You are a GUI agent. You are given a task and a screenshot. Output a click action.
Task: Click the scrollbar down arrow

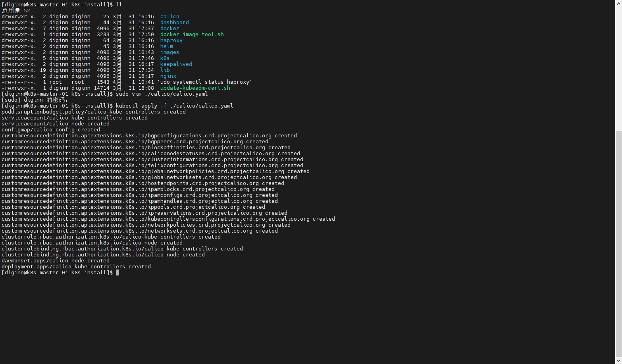tap(618, 360)
